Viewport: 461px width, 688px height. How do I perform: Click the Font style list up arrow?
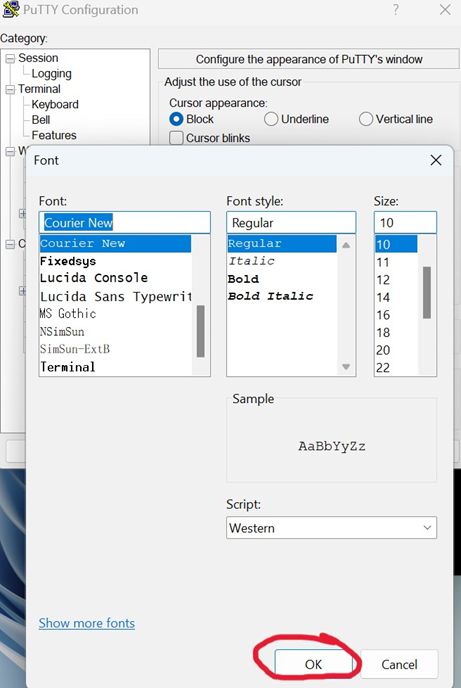346,245
